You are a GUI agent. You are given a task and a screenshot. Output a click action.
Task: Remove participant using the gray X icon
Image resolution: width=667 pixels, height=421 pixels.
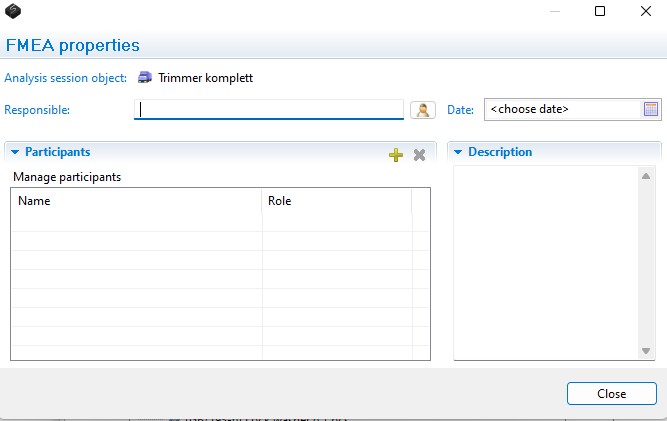pos(419,154)
